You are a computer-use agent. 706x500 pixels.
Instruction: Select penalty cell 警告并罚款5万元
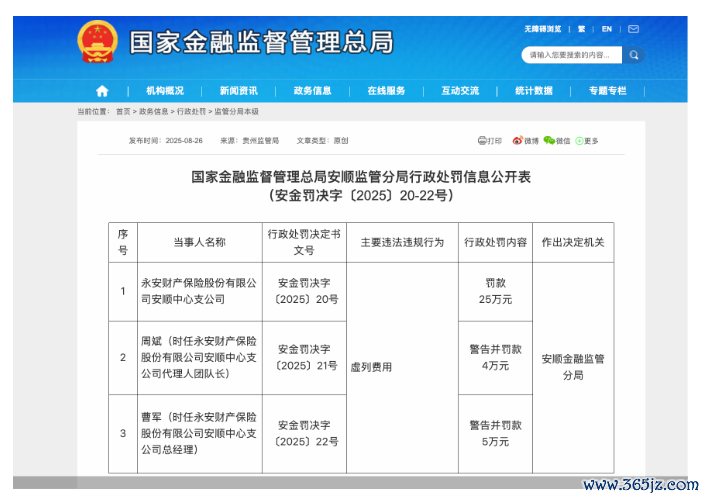(495, 433)
